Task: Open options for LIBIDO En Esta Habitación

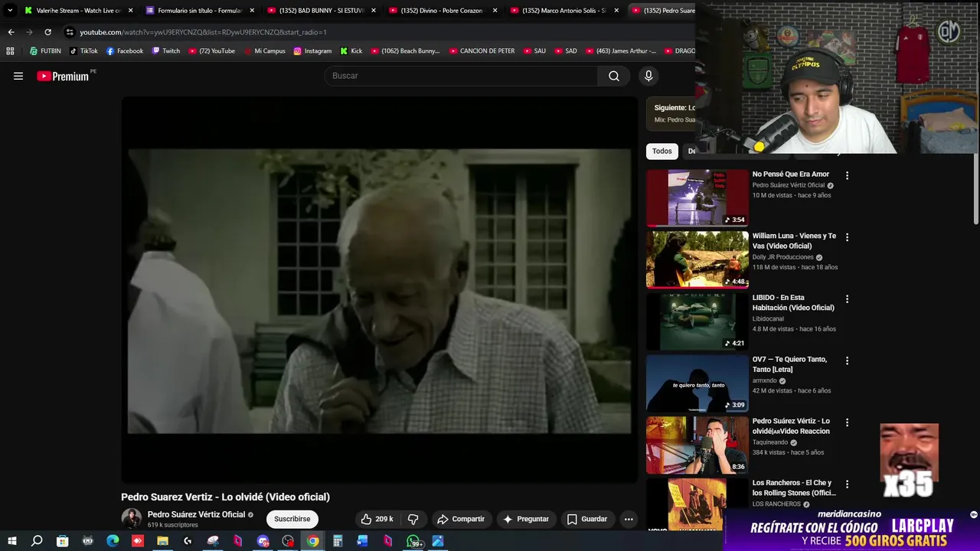Action: tap(847, 299)
